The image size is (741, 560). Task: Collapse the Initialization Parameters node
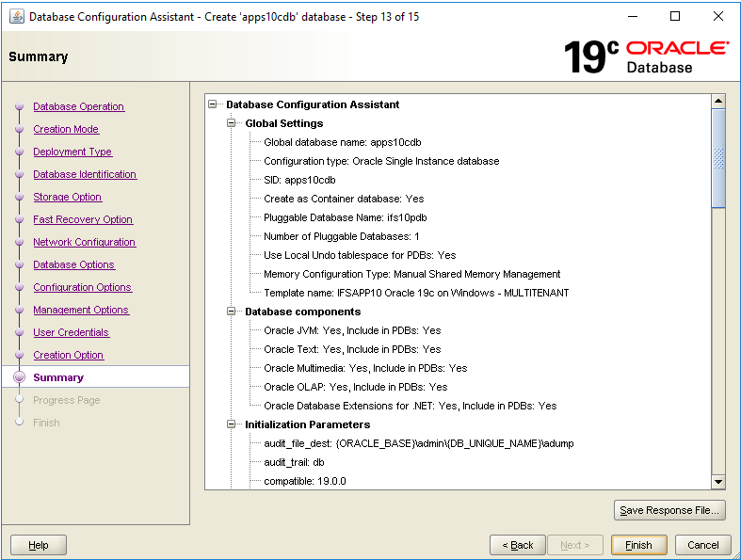(231, 424)
